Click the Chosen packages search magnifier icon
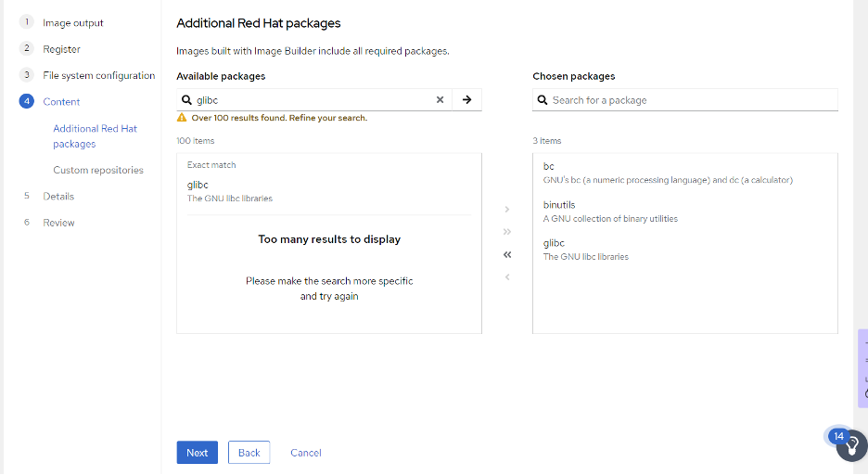Viewport: 868px width, 475px height. click(x=542, y=99)
